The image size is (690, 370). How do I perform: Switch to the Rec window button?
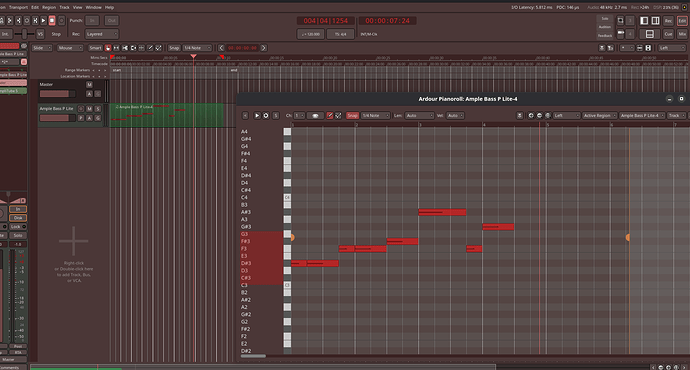668,21
